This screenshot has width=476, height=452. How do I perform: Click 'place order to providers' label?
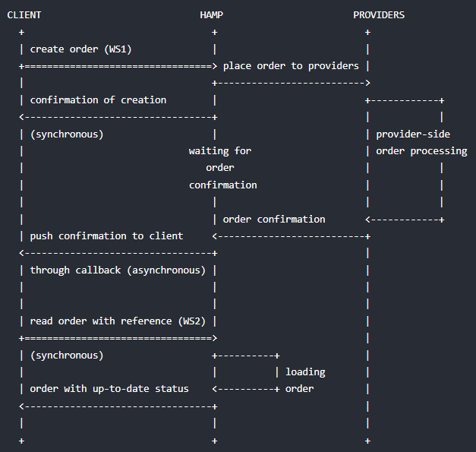coord(291,66)
